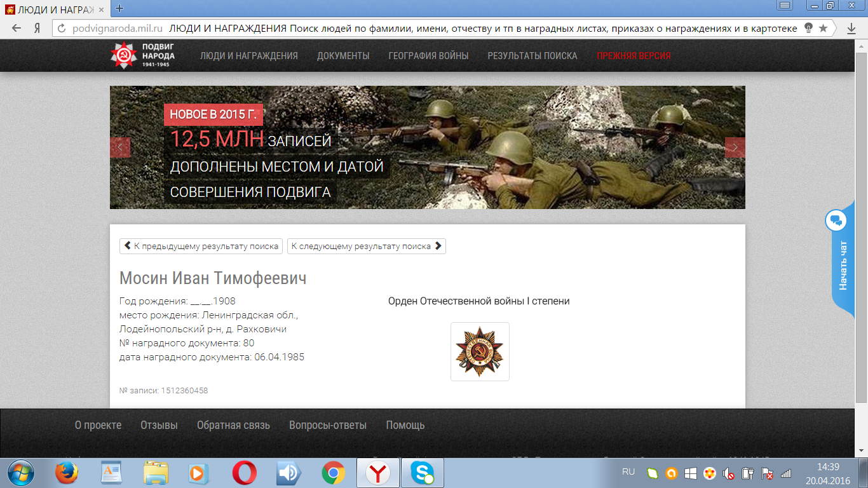Click the Podvig Naroda site logo
This screenshot has width=868, height=488.
[x=142, y=56]
